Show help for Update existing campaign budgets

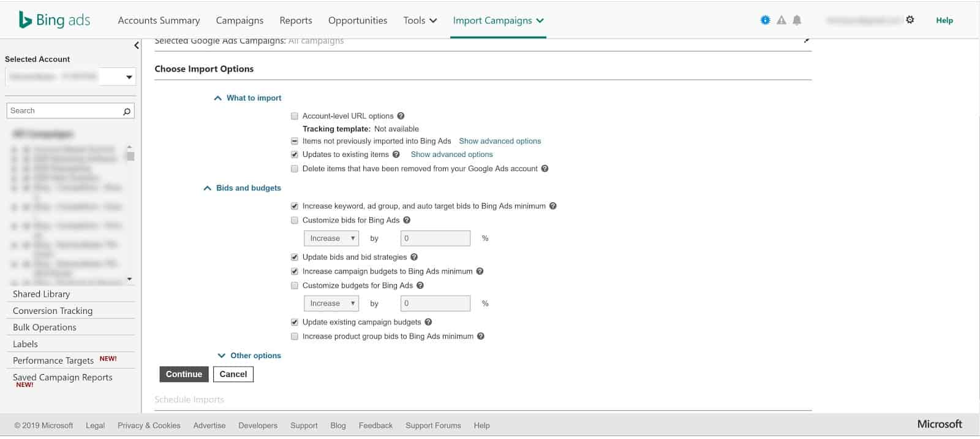428,322
